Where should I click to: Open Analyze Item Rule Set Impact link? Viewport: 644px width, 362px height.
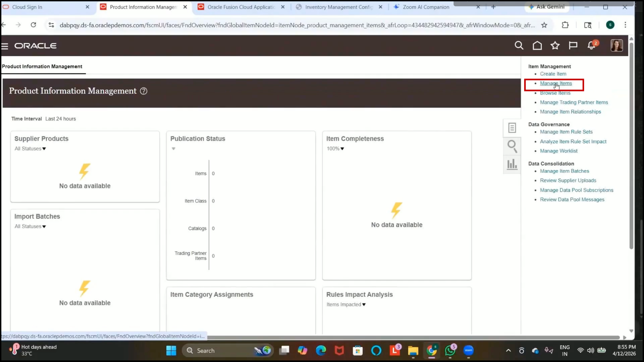click(573, 141)
